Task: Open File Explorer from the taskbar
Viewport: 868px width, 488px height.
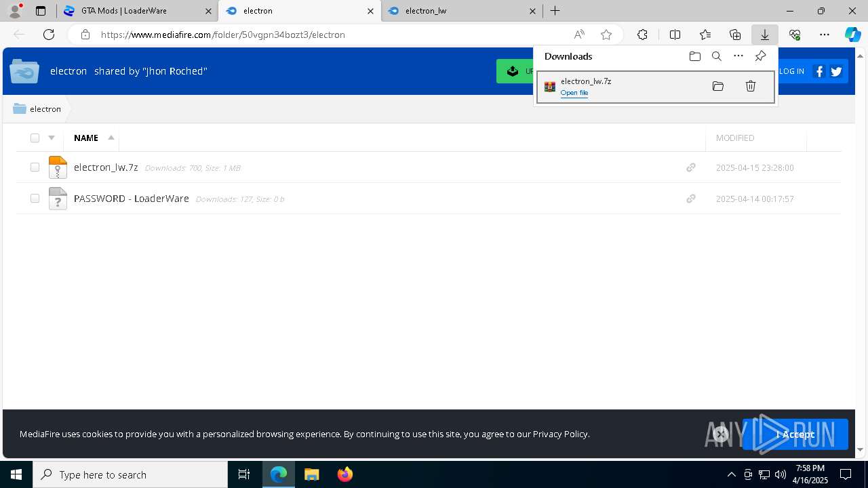Action: [311, 474]
